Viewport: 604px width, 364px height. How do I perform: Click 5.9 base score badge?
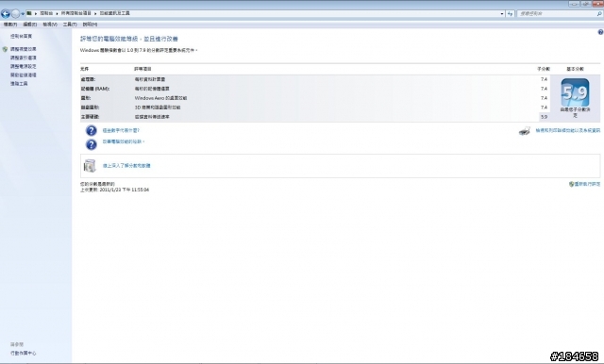[x=575, y=92]
